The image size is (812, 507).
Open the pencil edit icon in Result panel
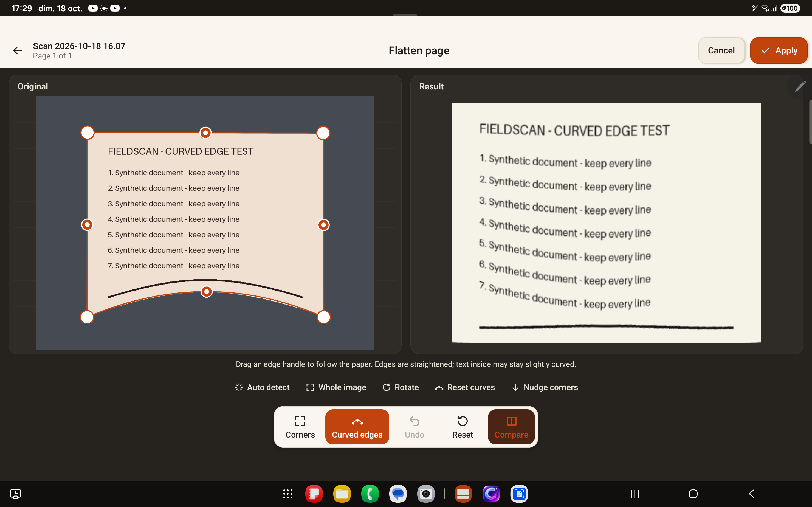point(800,86)
